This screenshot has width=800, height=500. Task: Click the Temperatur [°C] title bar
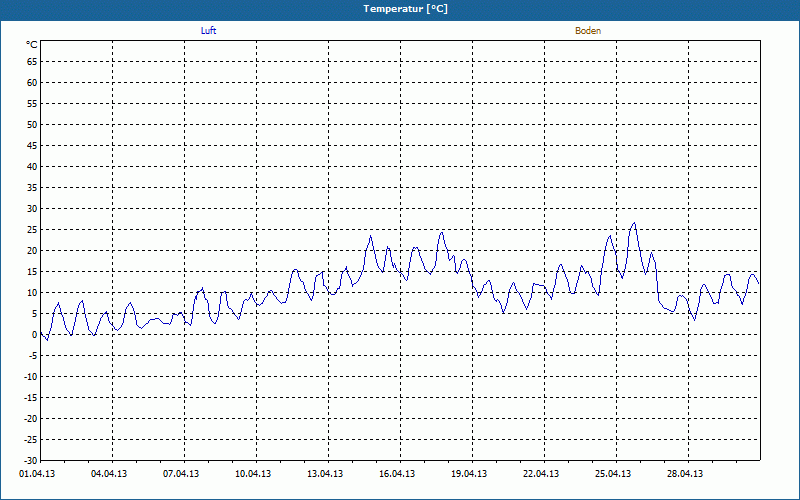coord(400,9)
